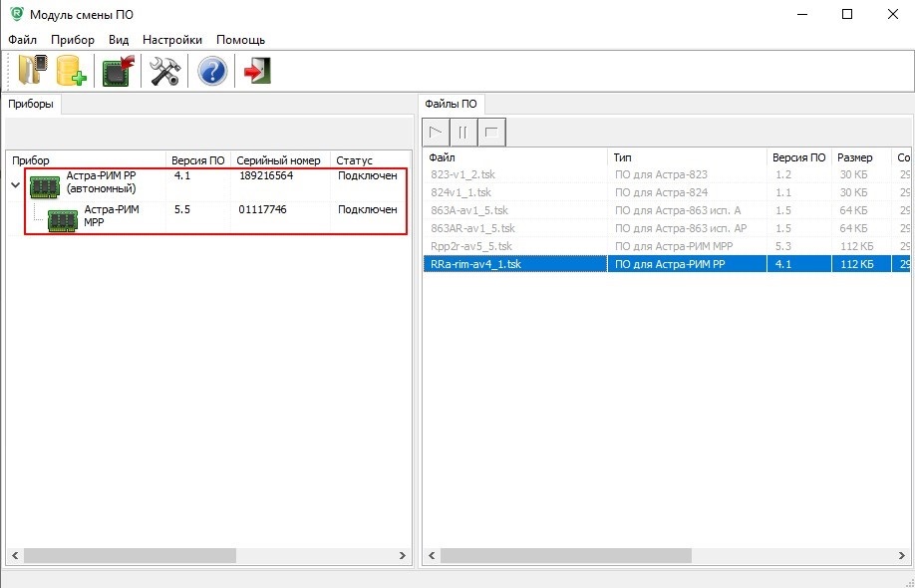Click the exit door icon in the toolbar

[258, 72]
